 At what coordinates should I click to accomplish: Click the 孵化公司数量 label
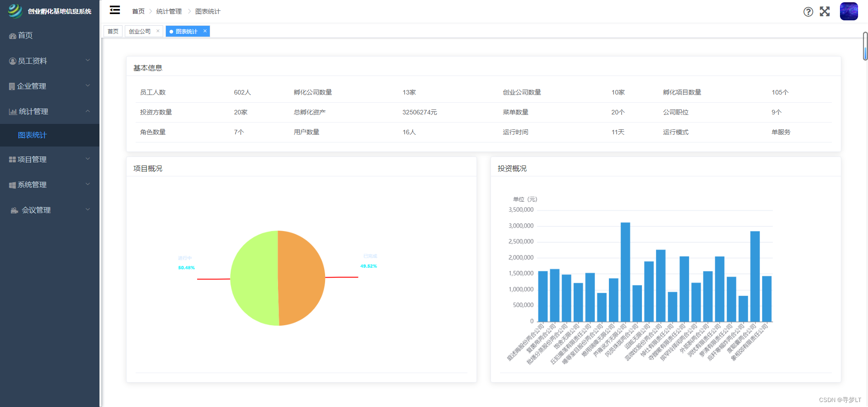tap(313, 92)
